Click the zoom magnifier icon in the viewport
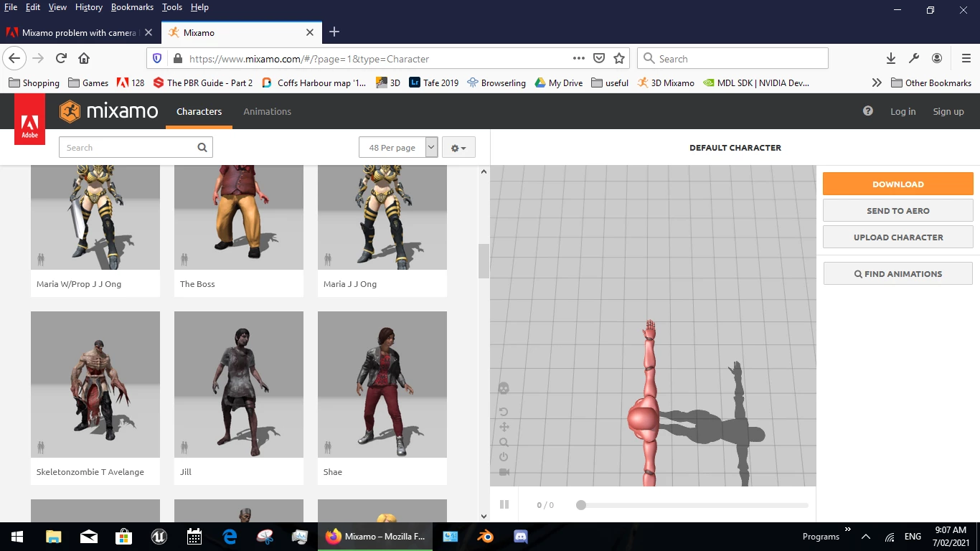Viewport: 980px width, 551px height. 503,442
